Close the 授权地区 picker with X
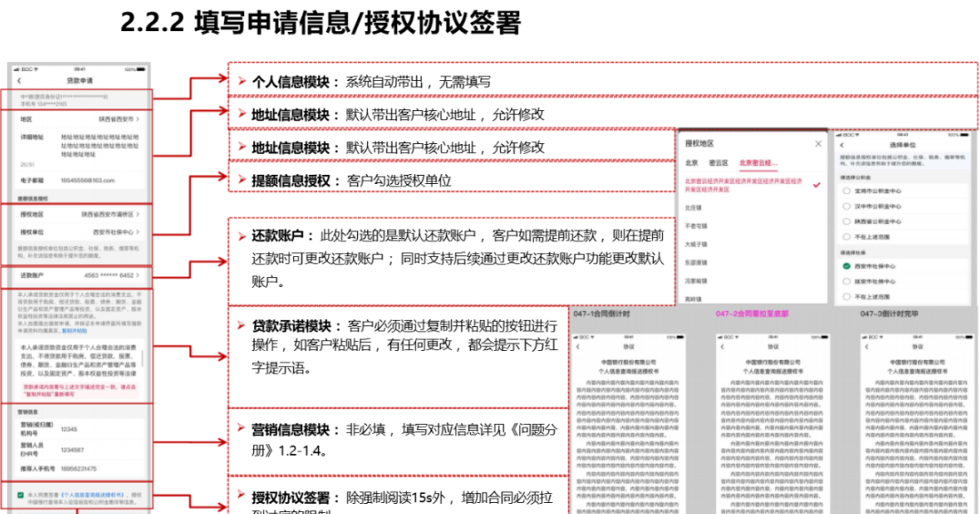Screen dimensions: 980x514 tap(818, 144)
